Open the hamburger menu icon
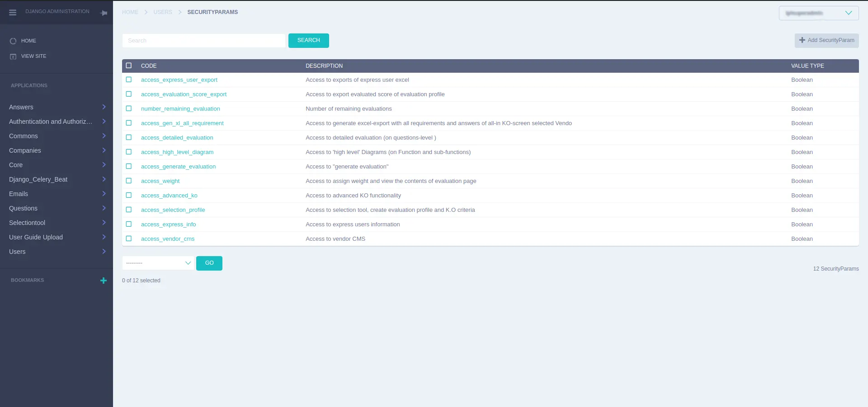The image size is (868, 407). [x=13, y=13]
